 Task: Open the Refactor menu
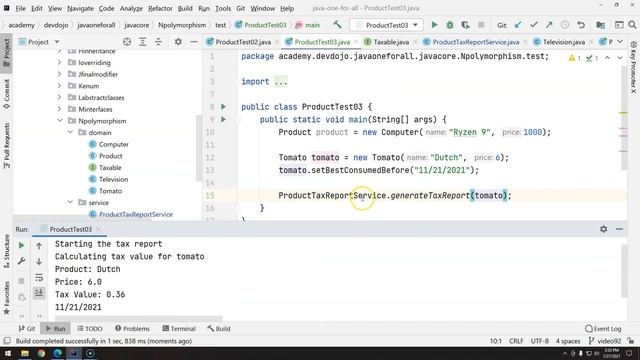tap(160, 8)
